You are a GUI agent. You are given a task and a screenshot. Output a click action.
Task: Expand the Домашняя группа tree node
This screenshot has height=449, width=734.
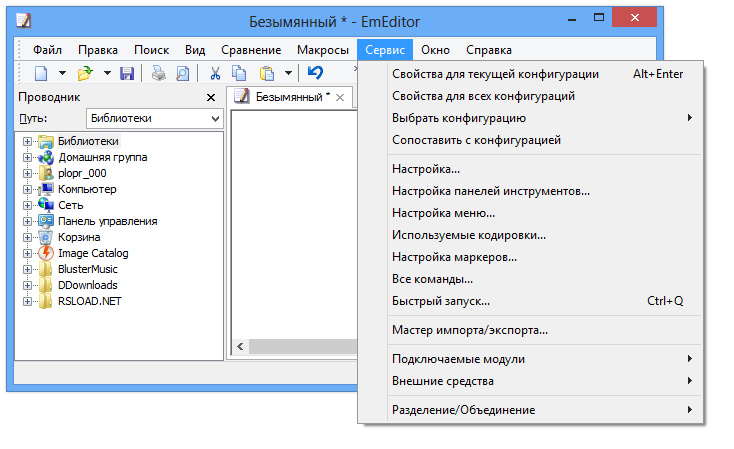pyautogui.click(x=28, y=157)
